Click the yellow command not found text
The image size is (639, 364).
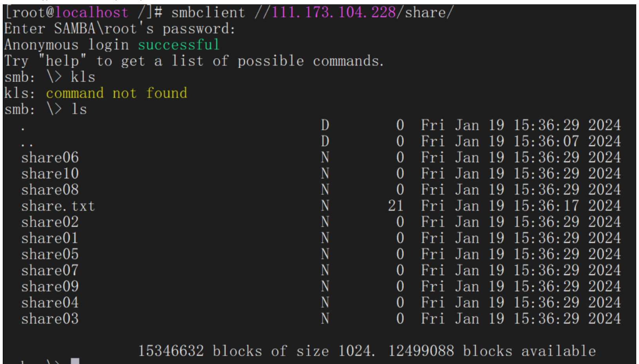tap(116, 93)
